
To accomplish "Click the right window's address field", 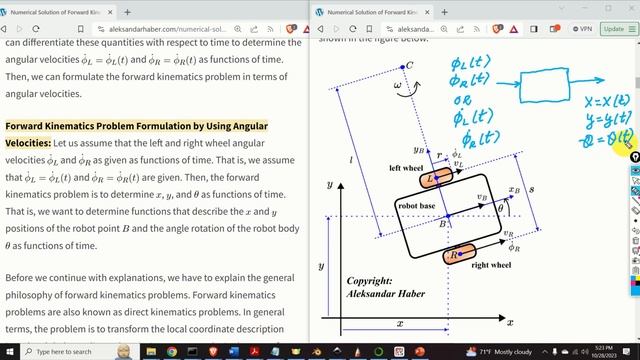I will [416, 29].
